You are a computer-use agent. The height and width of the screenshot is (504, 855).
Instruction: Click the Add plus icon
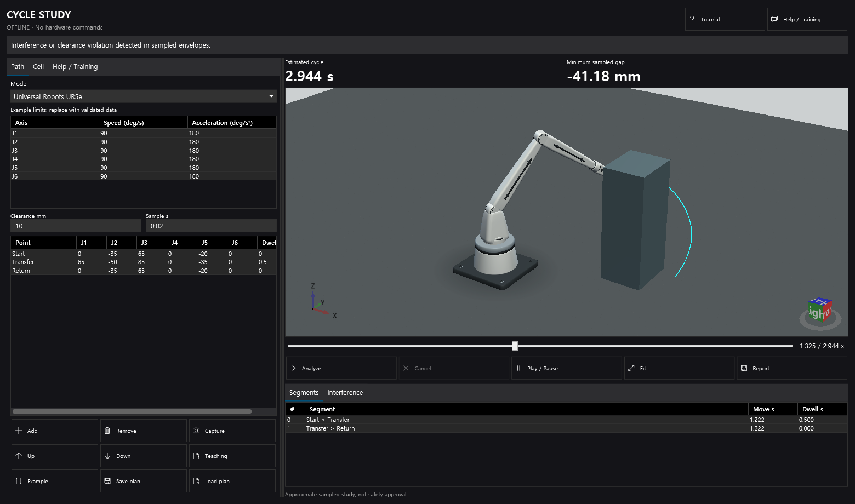tap(19, 431)
